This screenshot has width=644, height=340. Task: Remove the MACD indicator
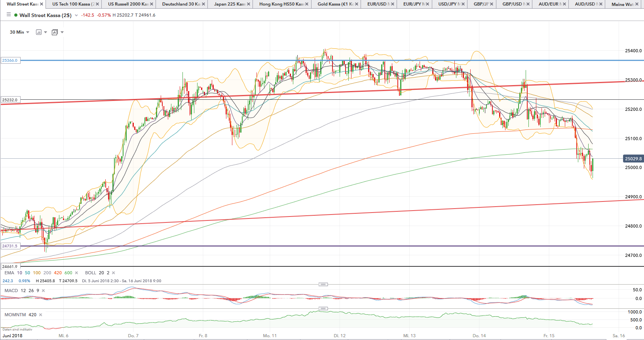click(x=44, y=291)
